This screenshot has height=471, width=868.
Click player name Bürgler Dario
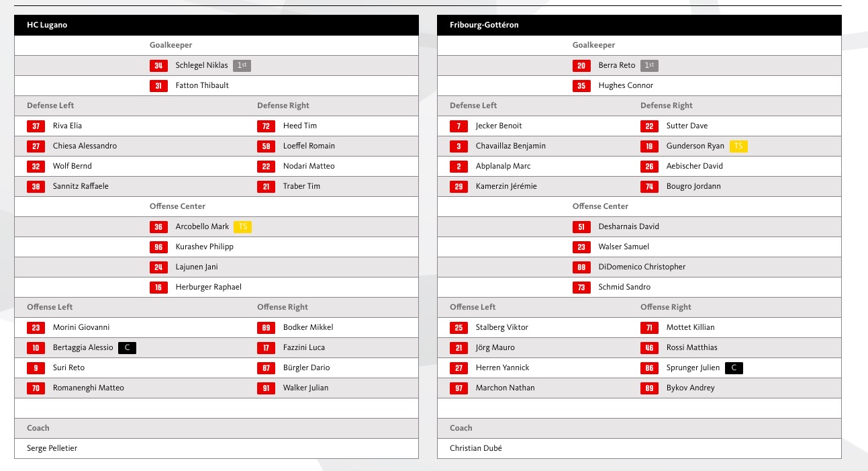click(x=307, y=368)
